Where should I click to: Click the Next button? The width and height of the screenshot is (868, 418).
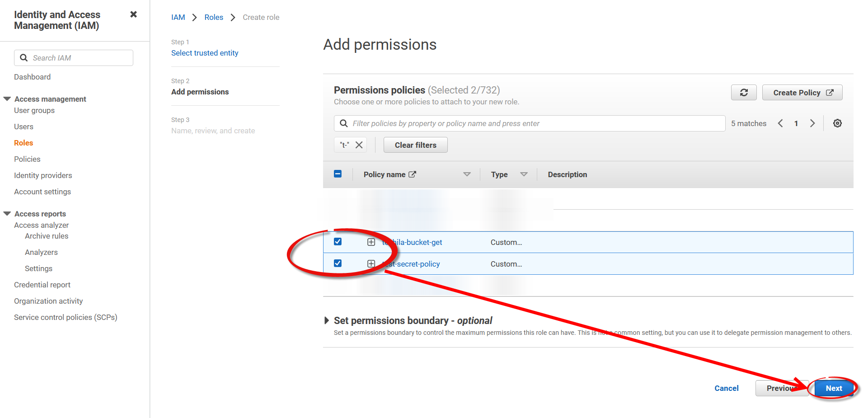click(x=834, y=388)
